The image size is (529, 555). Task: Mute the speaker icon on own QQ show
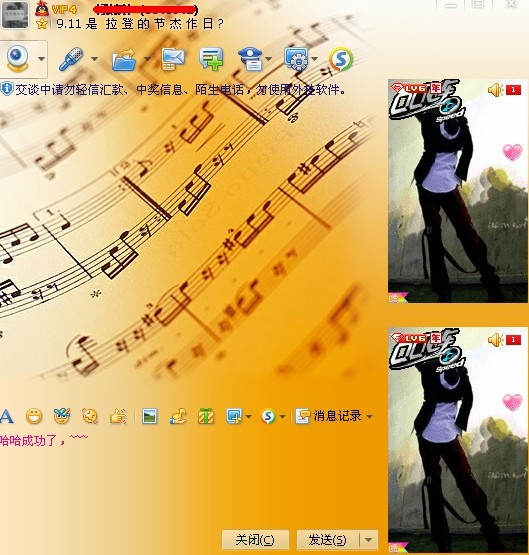click(x=495, y=340)
